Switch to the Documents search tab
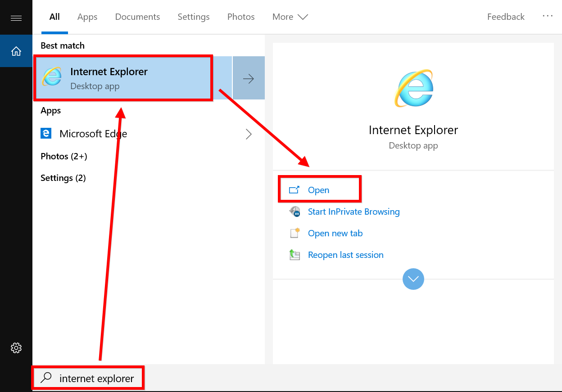562x392 pixels. pyautogui.click(x=137, y=17)
